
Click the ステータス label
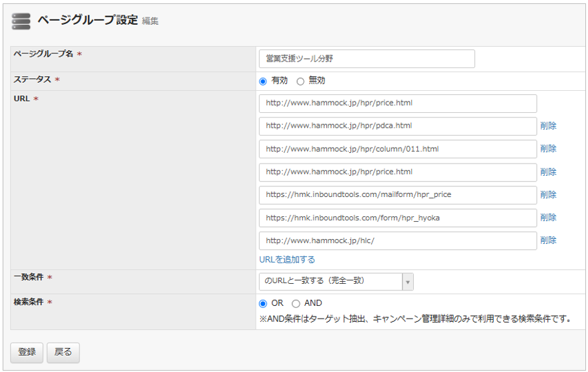click(32, 79)
